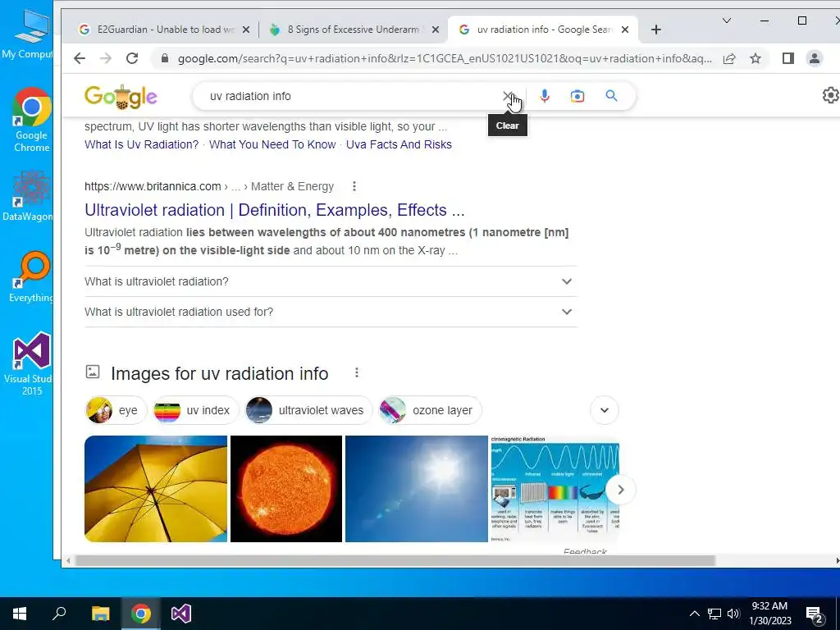Viewport: 840px width, 630px height.
Task: Reload the current Google search page
Action: [132, 58]
